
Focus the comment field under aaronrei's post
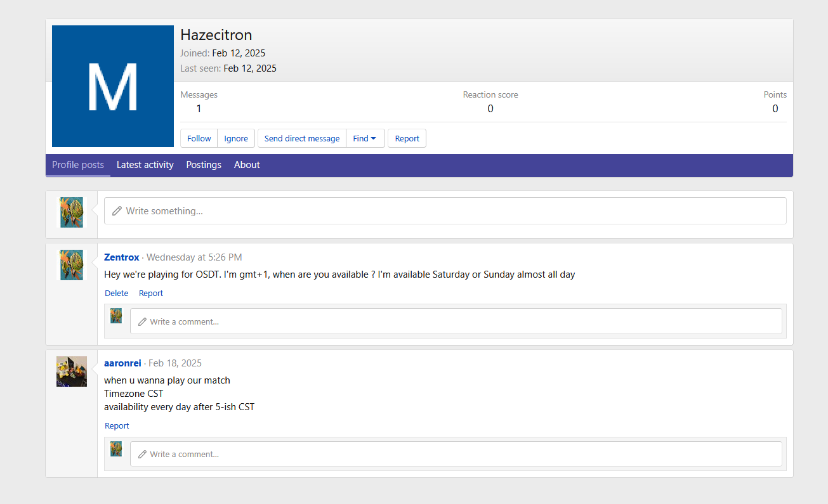coord(456,454)
